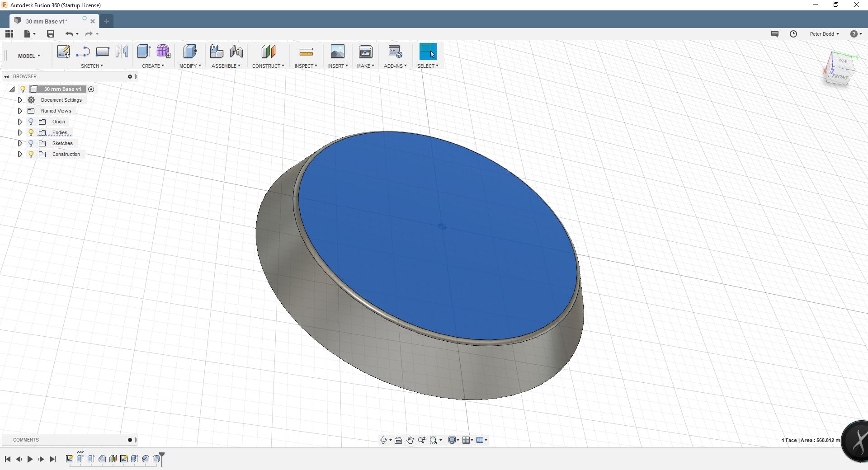Open the Job Status clock icon
Screen dimensions: 868x470
pyautogui.click(x=793, y=34)
